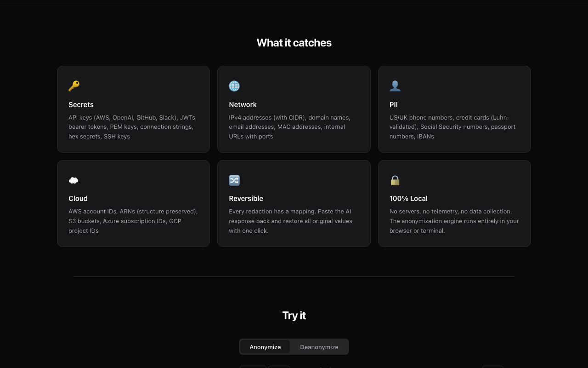Screen dimensions: 588x368
Task: Select the globe icon on the Network card
Action: coord(234,86)
